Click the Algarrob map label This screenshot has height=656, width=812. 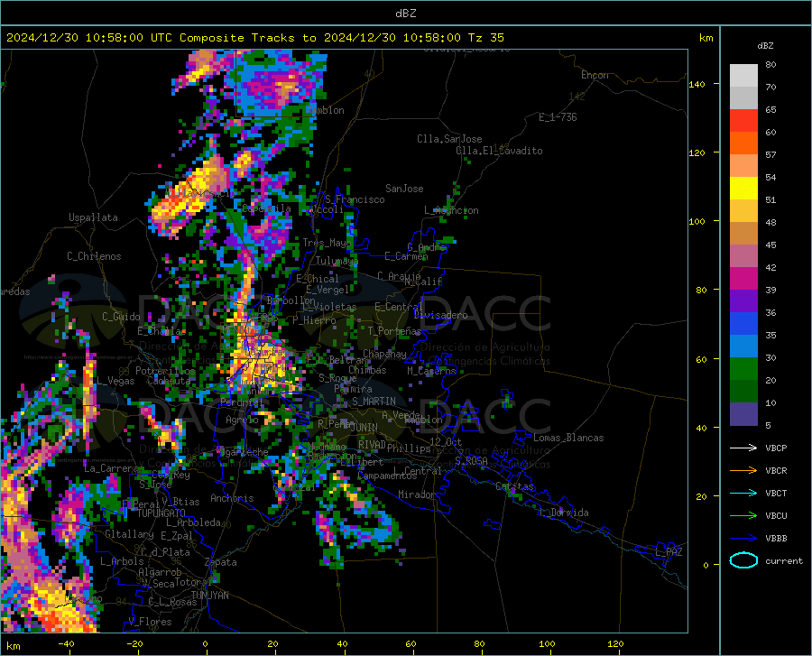tap(160, 571)
